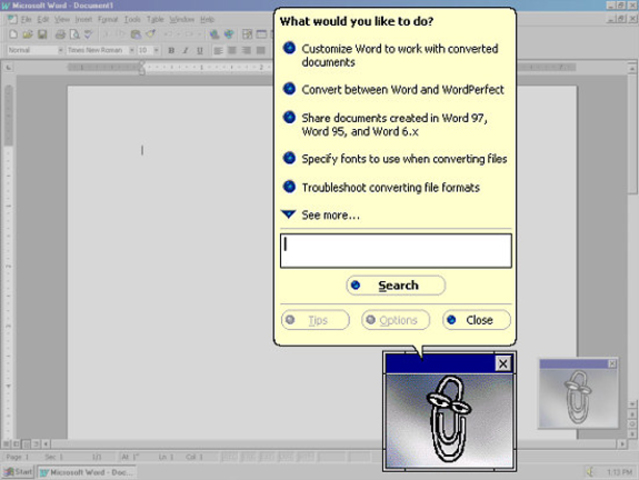Viewport: 639px width, 480px height.
Task: Open the font size dropdown
Action: click(156, 51)
